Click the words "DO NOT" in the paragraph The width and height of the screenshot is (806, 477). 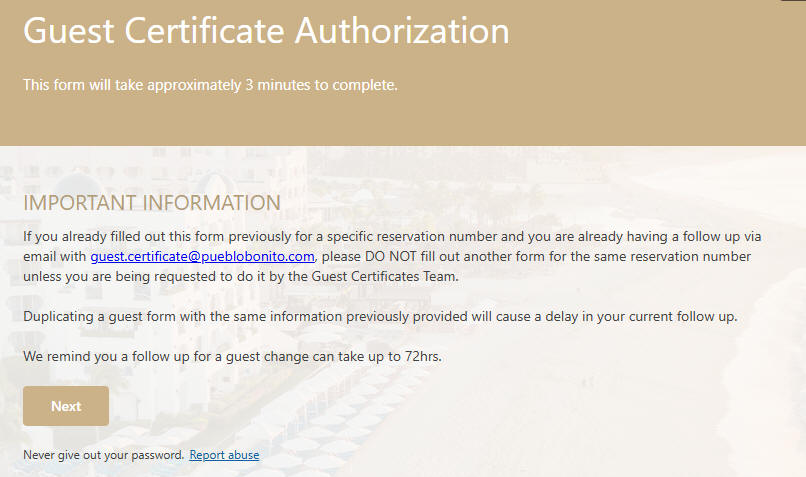tap(391, 256)
